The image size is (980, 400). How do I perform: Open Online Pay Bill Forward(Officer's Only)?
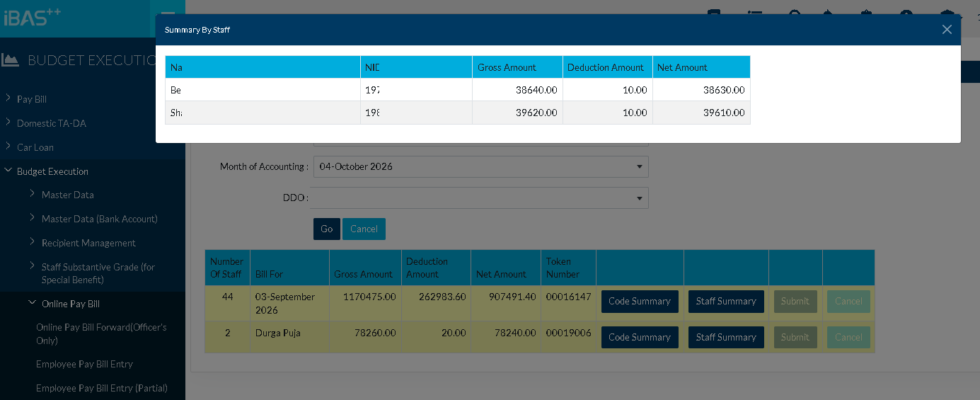tap(101, 333)
